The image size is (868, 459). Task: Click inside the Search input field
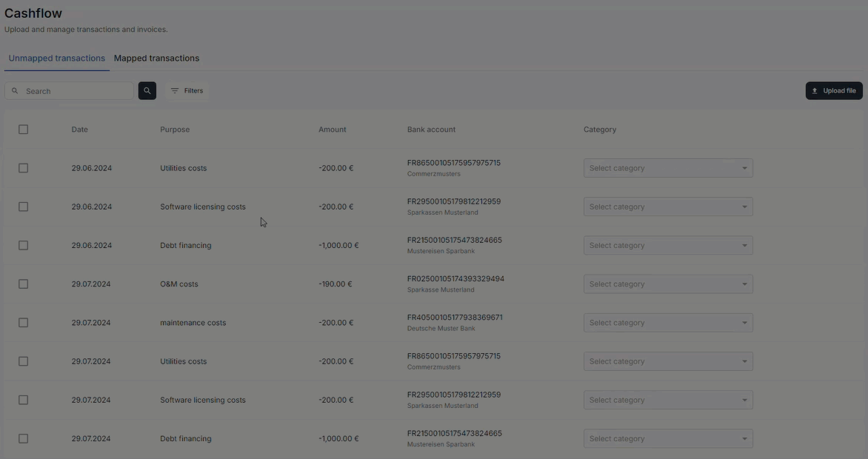tap(70, 90)
